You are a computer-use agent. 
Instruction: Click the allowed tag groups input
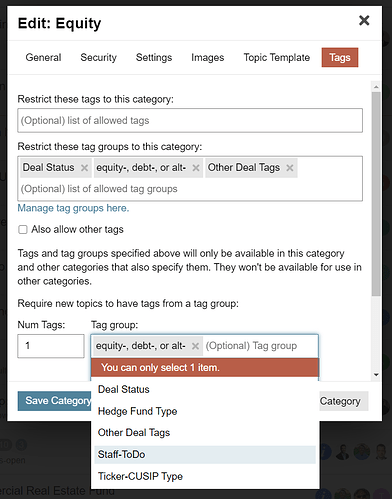pyautogui.click(x=190, y=189)
